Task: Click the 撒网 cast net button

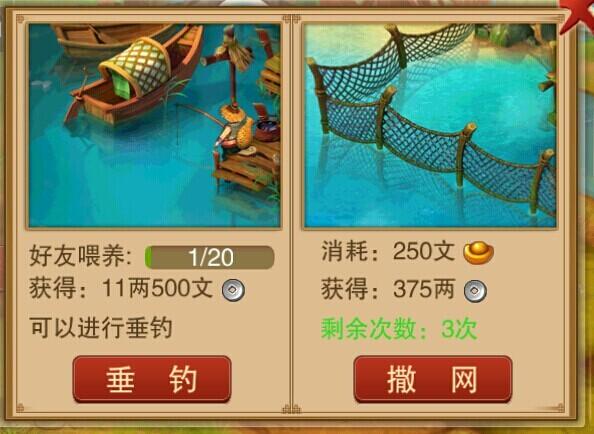Action: tap(433, 379)
